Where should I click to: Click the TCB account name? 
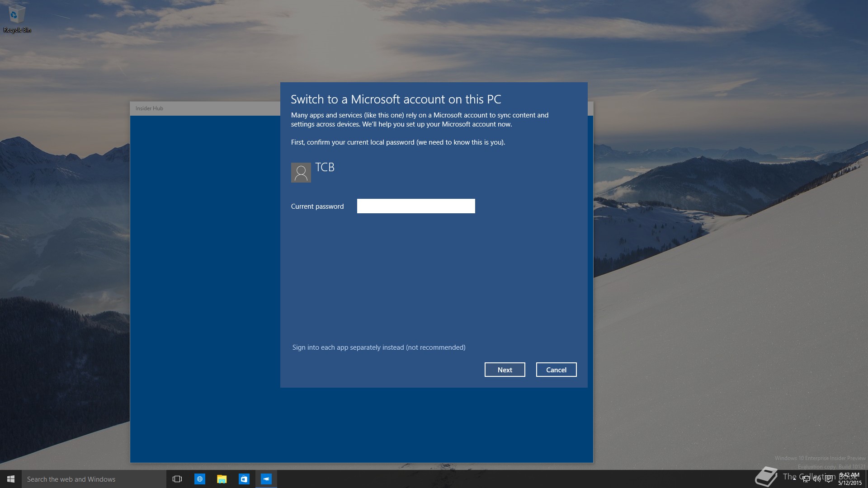[x=325, y=167]
